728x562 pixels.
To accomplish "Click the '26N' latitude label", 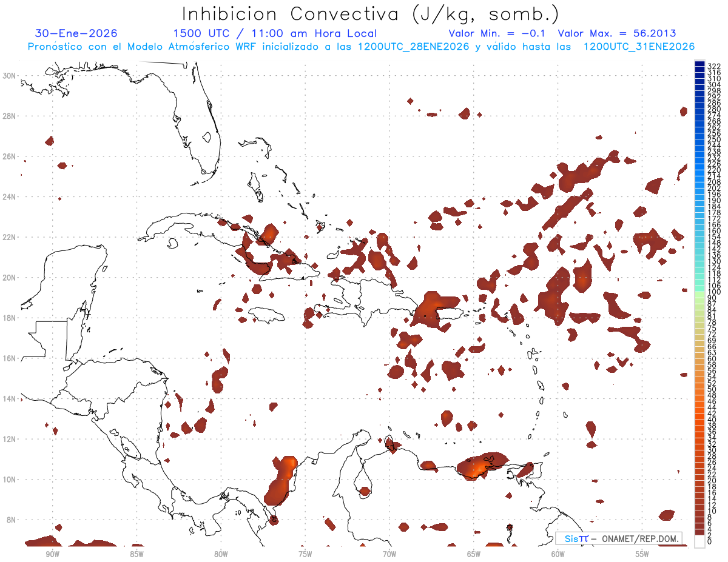I will (x=8, y=156).
